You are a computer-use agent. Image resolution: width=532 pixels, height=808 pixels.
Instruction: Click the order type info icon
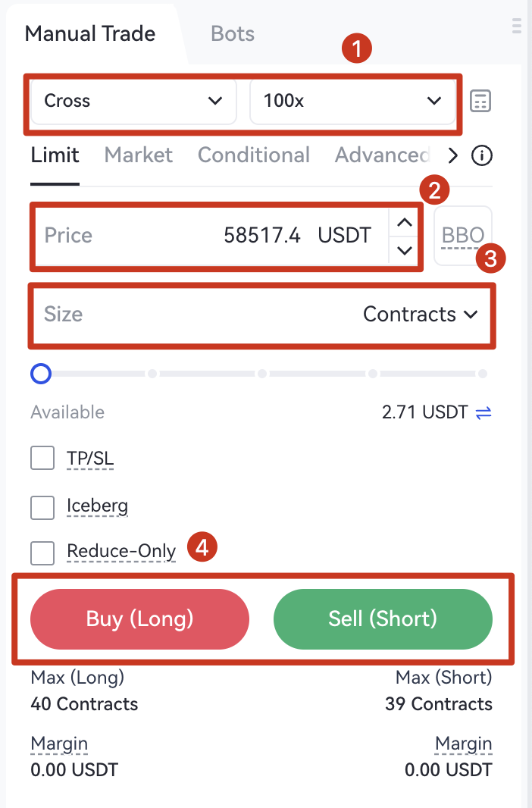point(482,156)
